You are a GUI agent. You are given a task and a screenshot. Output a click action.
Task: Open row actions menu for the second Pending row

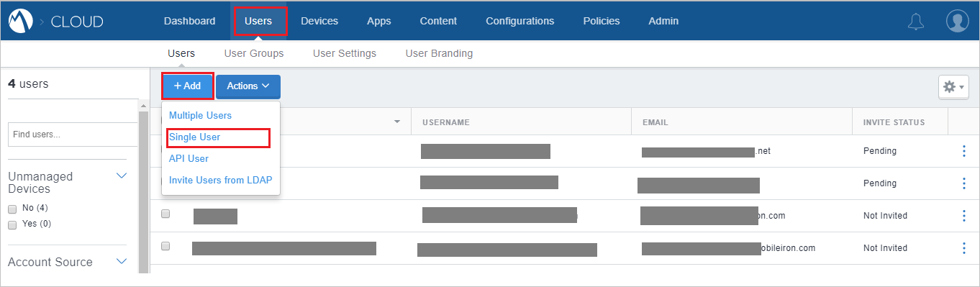coord(963,183)
